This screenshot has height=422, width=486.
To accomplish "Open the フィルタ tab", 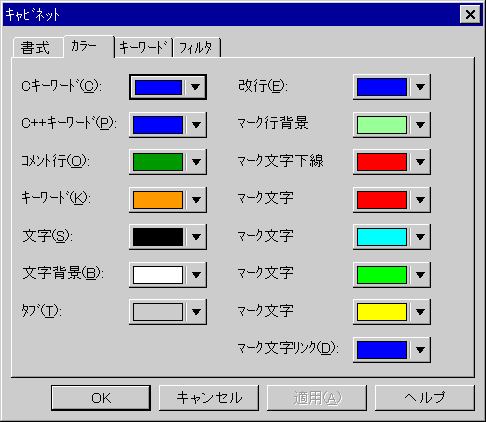I will 197,48.
